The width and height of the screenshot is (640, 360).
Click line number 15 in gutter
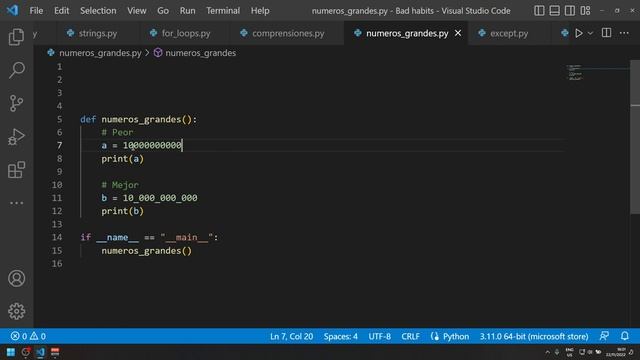(x=57, y=251)
